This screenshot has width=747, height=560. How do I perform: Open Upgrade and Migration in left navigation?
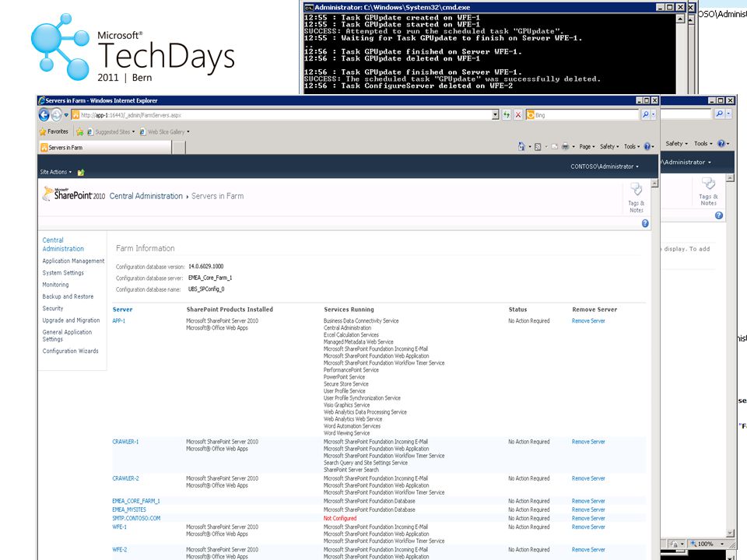pos(71,320)
